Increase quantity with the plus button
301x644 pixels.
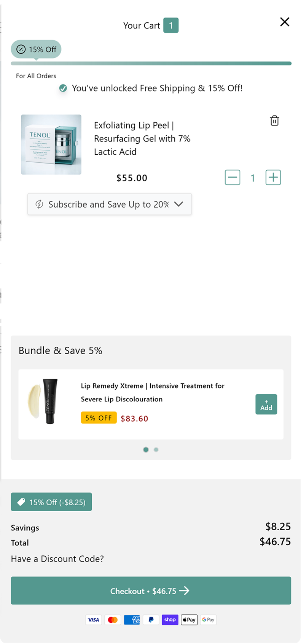[273, 178]
